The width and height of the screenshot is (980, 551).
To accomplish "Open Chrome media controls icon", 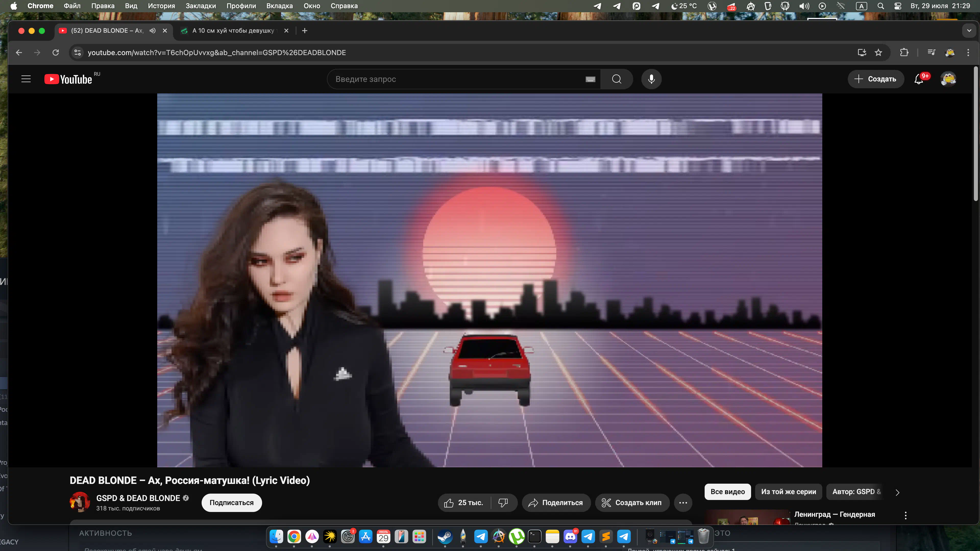I will (931, 53).
